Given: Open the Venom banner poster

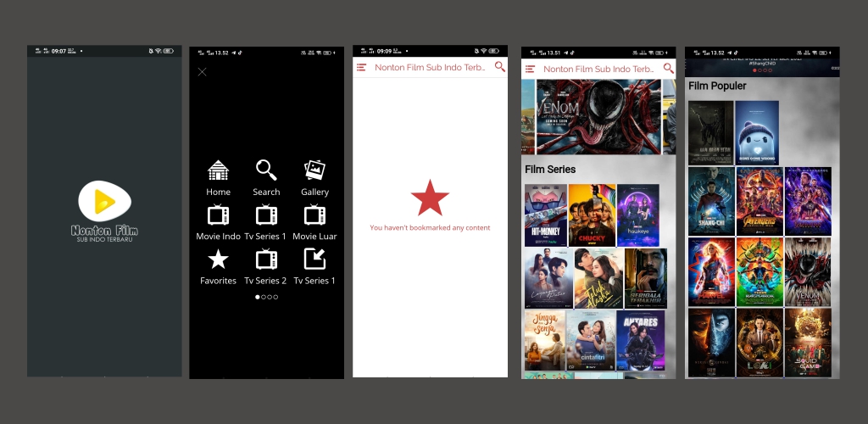Looking at the screenshot, I should (598, 117).
